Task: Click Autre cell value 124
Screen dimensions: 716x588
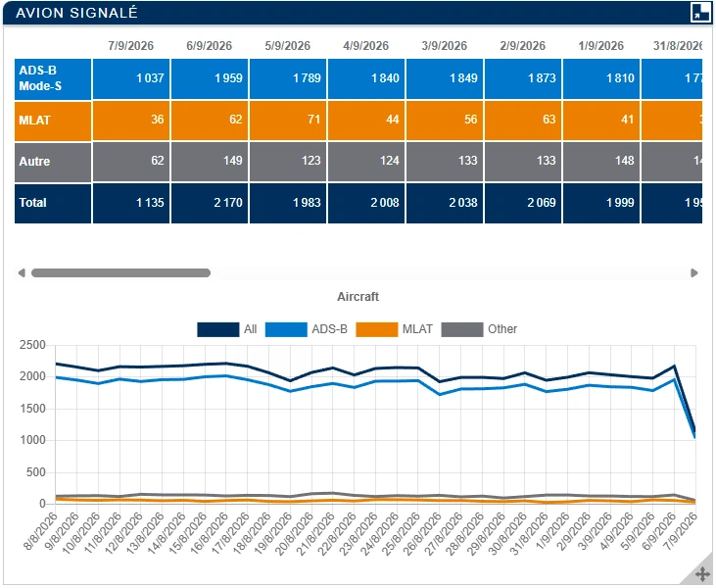Action: 366,162
